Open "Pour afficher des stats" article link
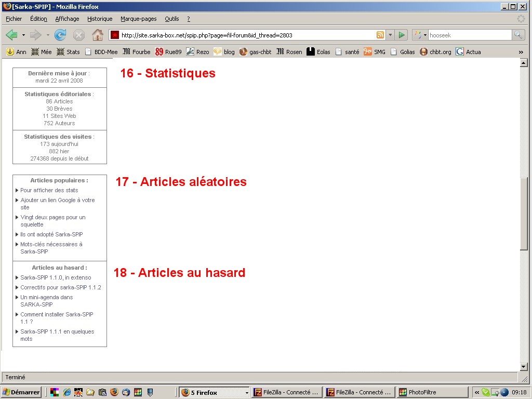Screen dimensions: 532x399 49,190
